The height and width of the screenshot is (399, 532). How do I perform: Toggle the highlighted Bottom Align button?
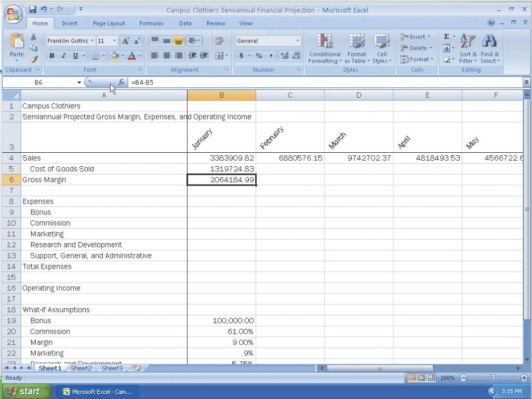179,41
